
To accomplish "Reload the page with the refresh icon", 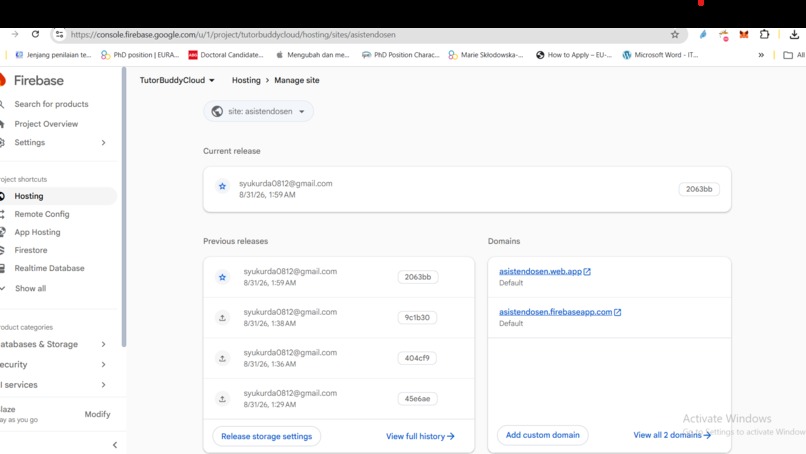I will click(x=35, y=34).
